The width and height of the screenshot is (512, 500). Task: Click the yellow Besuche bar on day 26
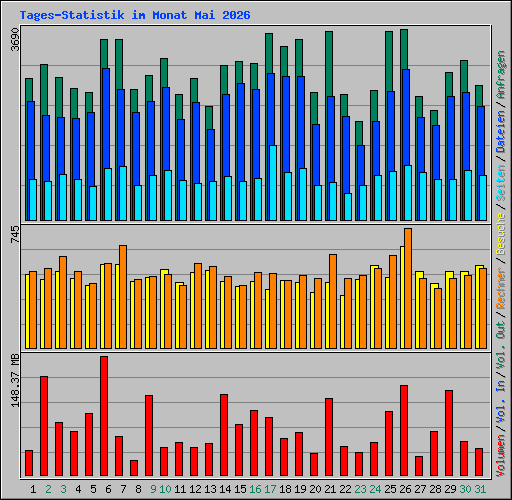click(402, 298)
